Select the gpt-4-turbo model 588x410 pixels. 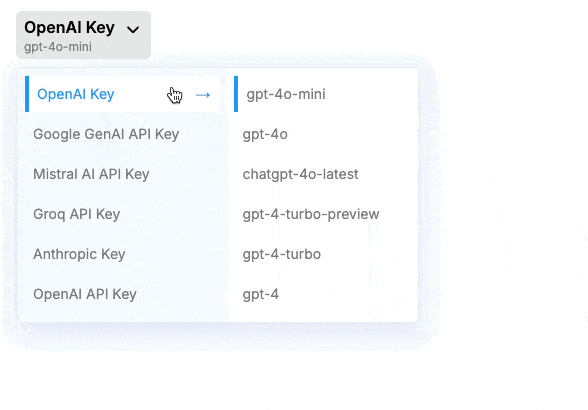tap(282, 254)
